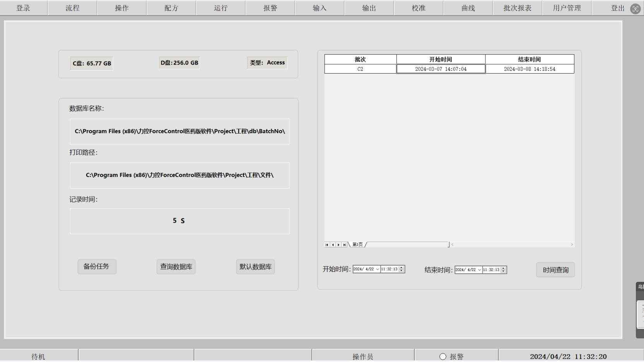Viewport: 644px width, 362px height.
Task: Click the 查询数据库 button
Action: pos(176,267)
